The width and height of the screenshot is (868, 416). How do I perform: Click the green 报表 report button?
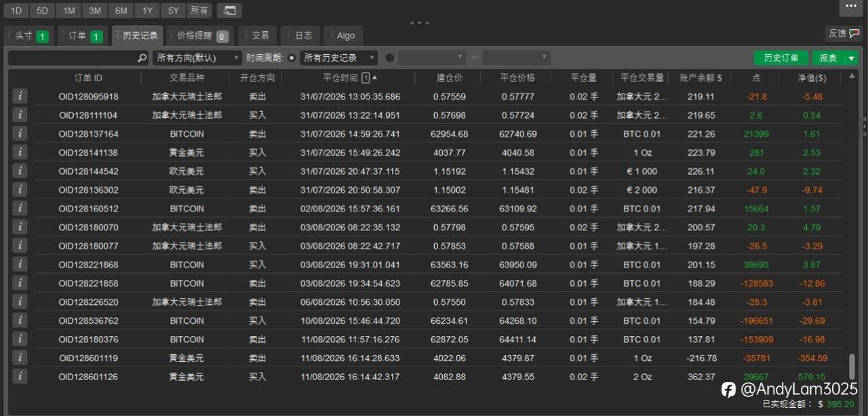828,58
